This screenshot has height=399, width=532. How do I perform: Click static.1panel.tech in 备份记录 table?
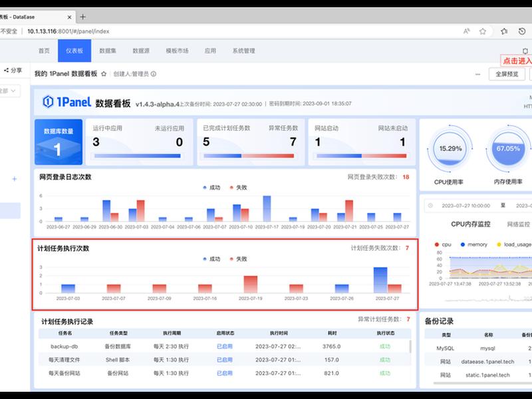(x=487, y=375)
